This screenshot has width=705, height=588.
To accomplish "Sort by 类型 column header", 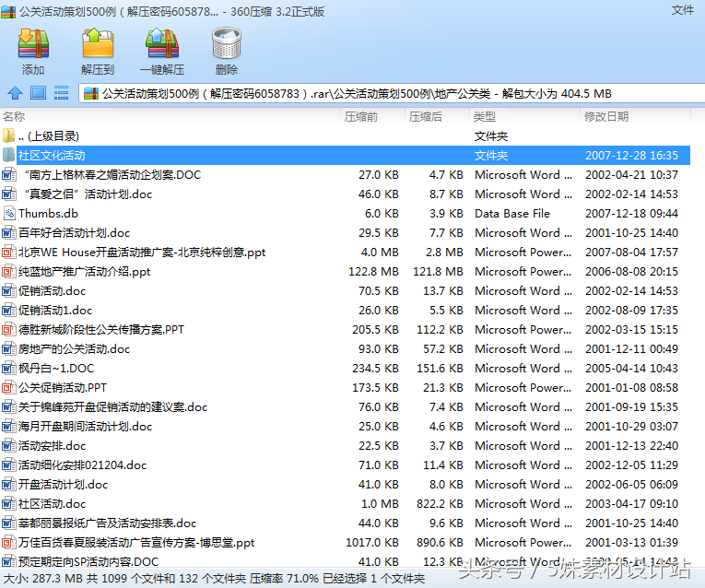I will pos(484,117).
